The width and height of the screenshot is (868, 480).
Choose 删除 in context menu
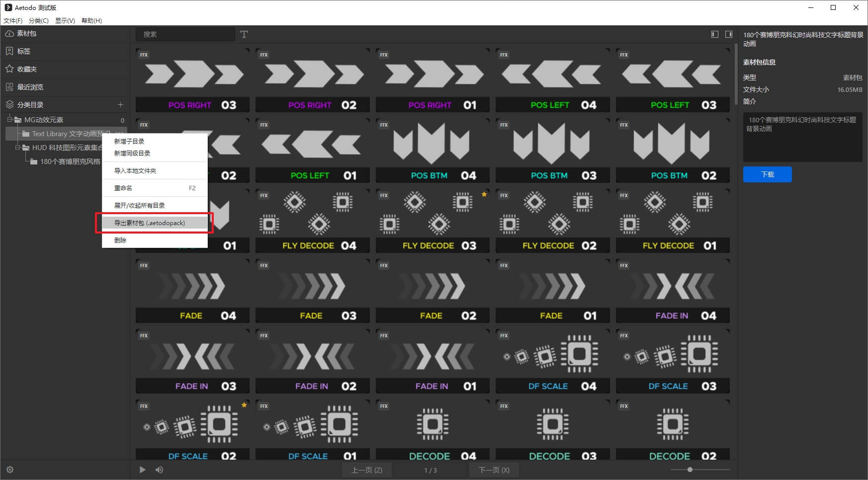pos(155,240)
